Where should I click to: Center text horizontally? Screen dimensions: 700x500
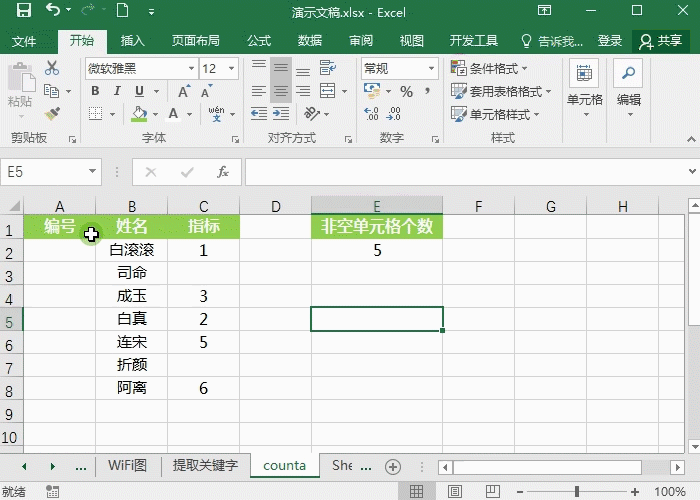tap(281, 91)
